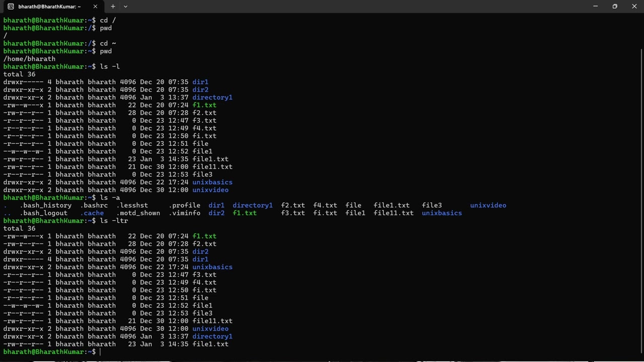
Task: Click 'file3' in the ls -ltr listing
Action: pos(202,313)
